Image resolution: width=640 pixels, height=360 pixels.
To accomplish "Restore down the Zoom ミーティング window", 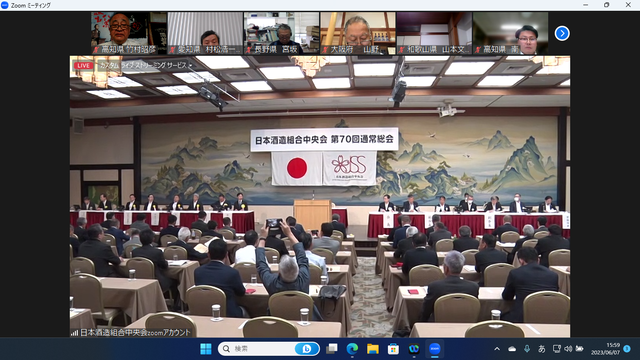I will [x=607, y=5].
